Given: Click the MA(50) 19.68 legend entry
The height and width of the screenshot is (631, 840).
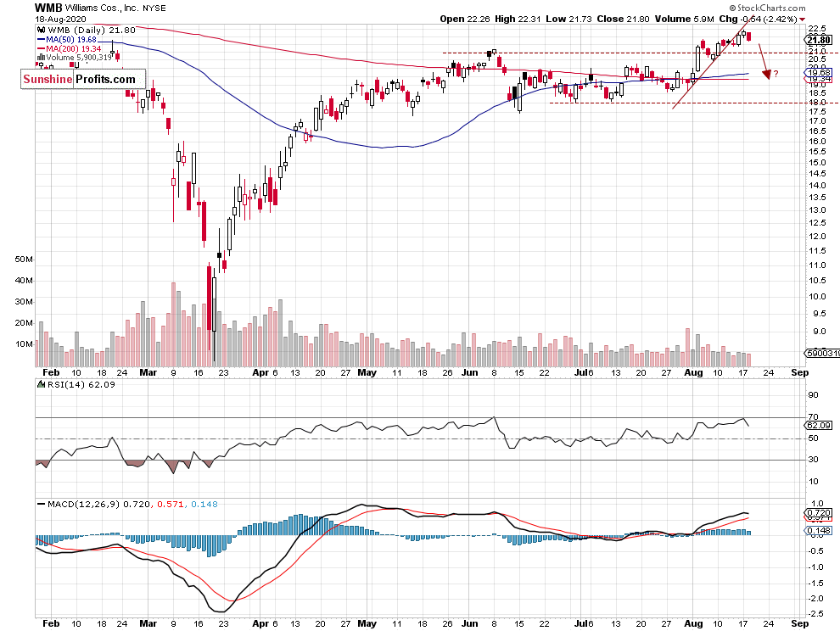Looking at the screenshot, I should 71,40.
